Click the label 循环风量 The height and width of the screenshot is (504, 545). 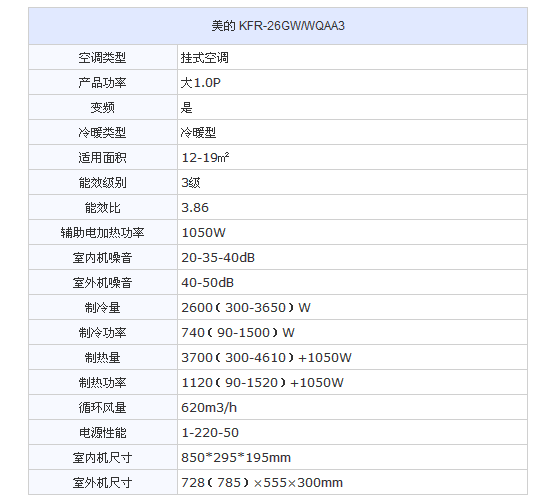click(x=102, y=408)
